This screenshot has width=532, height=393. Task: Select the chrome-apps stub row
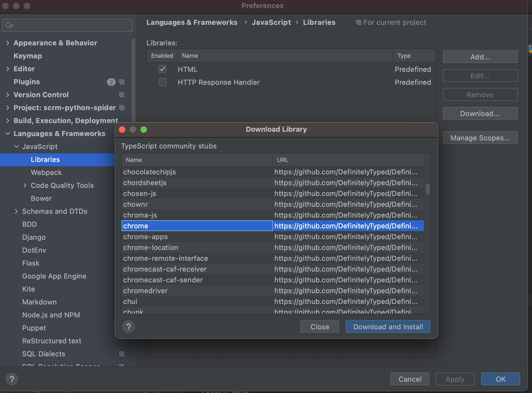click(x=273, y=237)
